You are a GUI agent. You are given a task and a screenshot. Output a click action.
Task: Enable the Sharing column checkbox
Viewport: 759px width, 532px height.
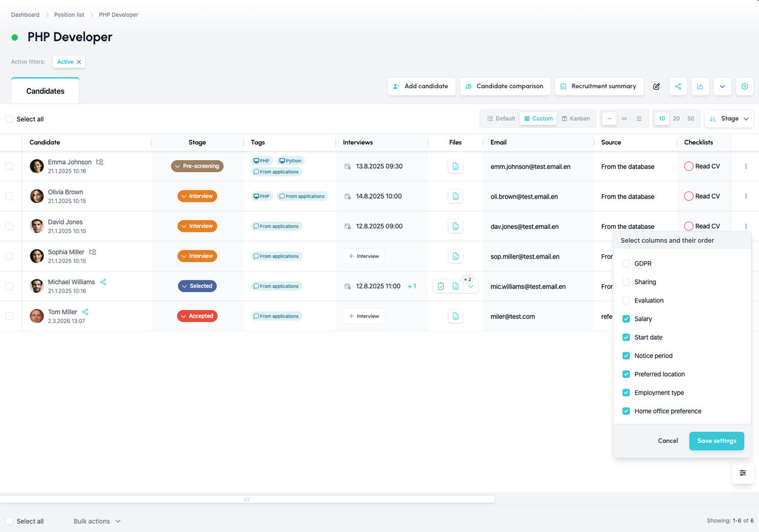(x=626, y=282)
